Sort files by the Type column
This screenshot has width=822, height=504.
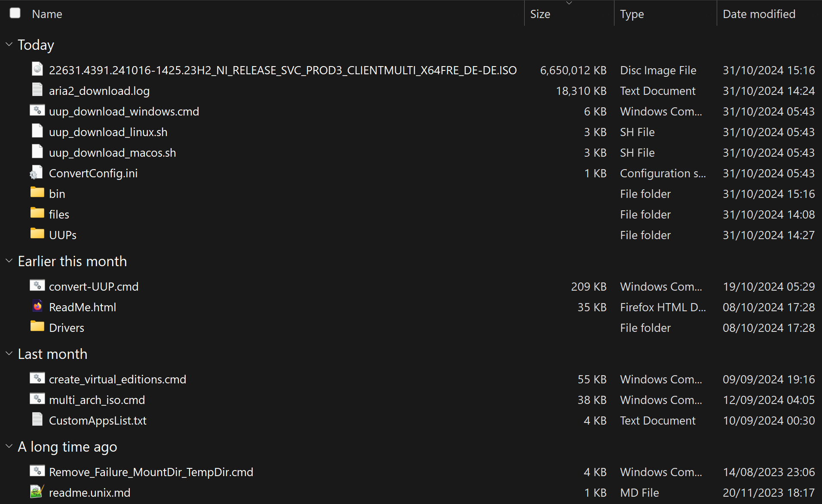click(x=632, y=14)
